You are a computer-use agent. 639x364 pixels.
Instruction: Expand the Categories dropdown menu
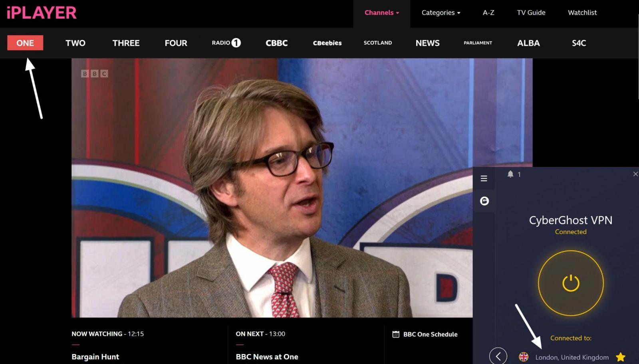[x=441, y=13]
